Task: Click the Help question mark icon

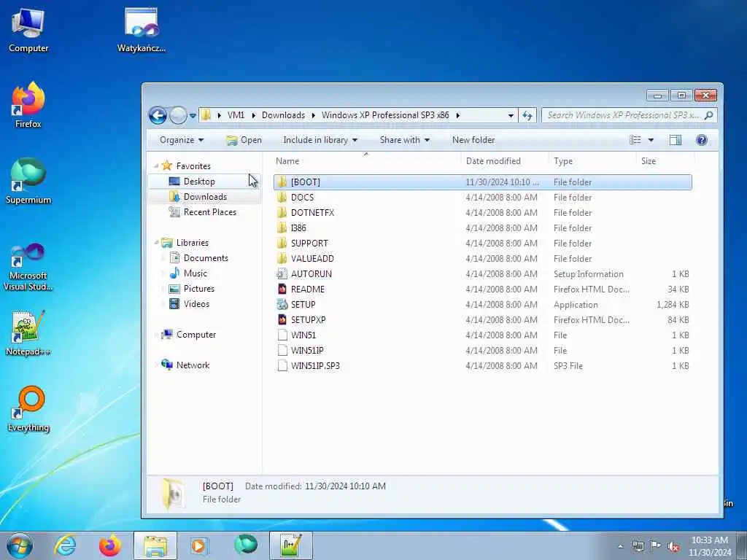Action: click(x=701, y=140)
